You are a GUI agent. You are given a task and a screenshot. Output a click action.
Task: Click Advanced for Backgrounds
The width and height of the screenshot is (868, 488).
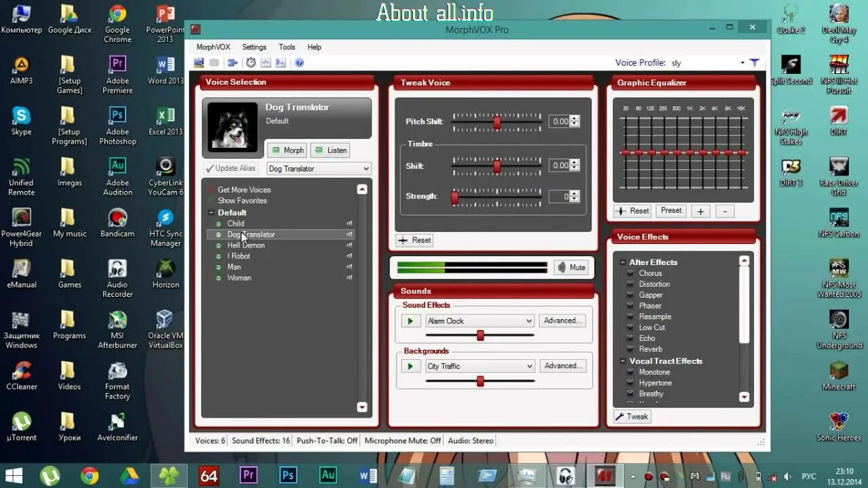click(562, 366)
